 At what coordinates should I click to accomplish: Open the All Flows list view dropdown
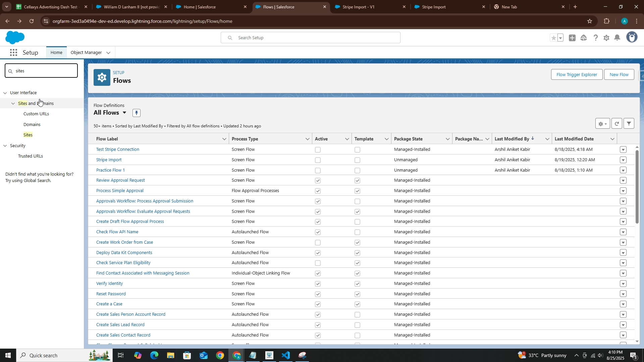(x=124, y=113)
